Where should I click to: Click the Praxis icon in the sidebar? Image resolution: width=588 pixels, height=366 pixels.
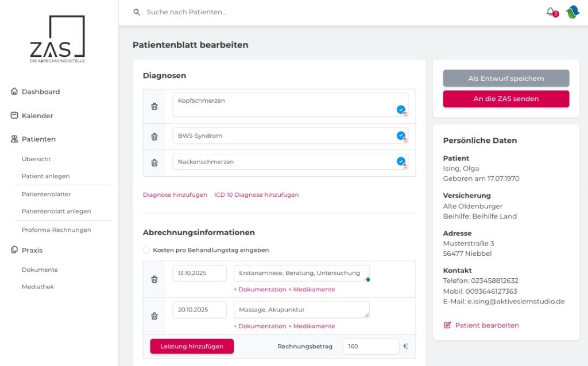[x=13, y=250]
